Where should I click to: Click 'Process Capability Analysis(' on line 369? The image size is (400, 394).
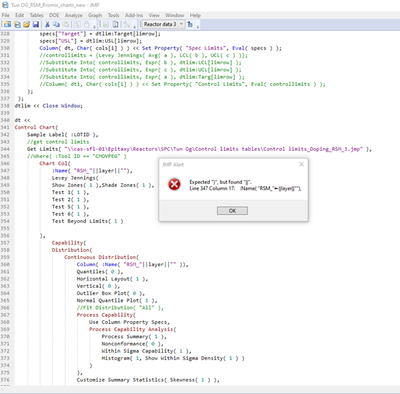(x=133, y=329)
